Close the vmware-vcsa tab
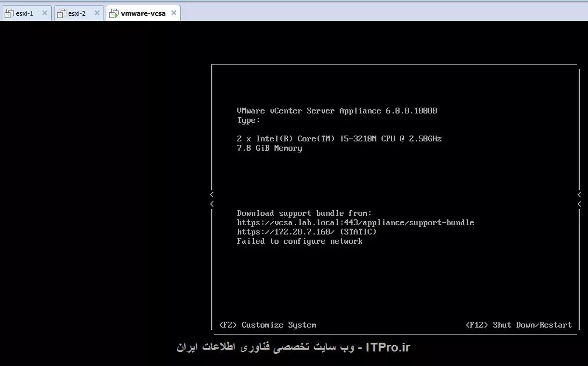This screenshot has width=588, height=366. tap(174, 13)
